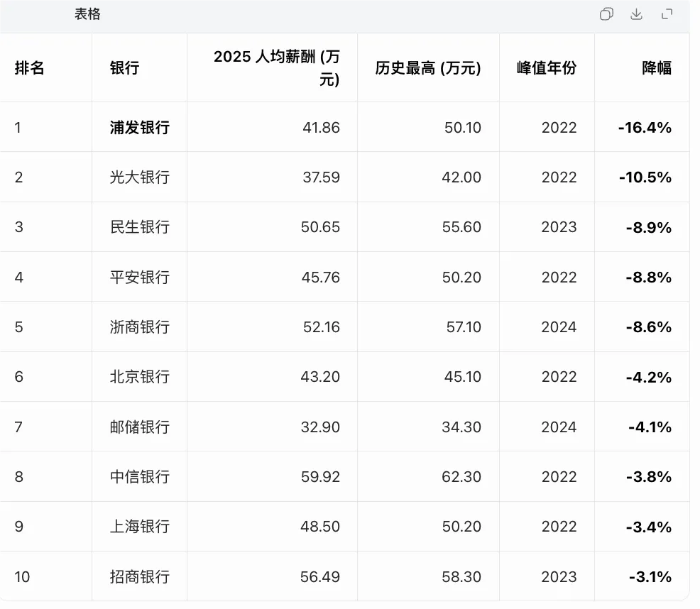Click peak year 2022 in 浦发银行 row

coord(559,128)
